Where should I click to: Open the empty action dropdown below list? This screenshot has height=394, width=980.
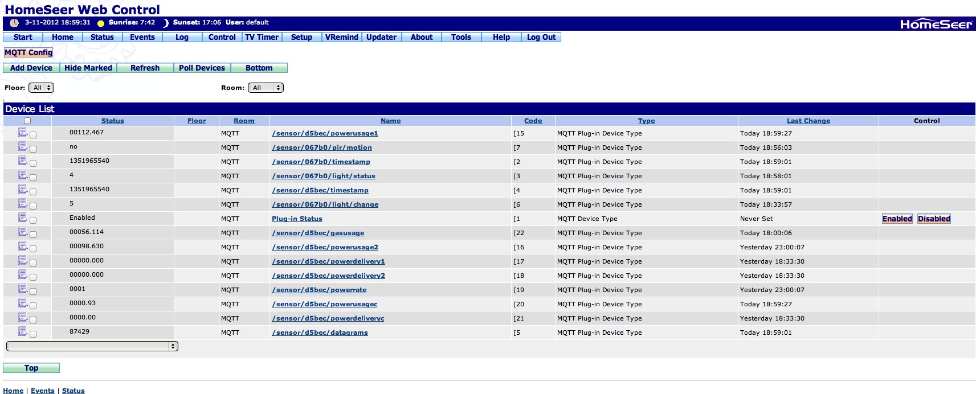(92, 346)
